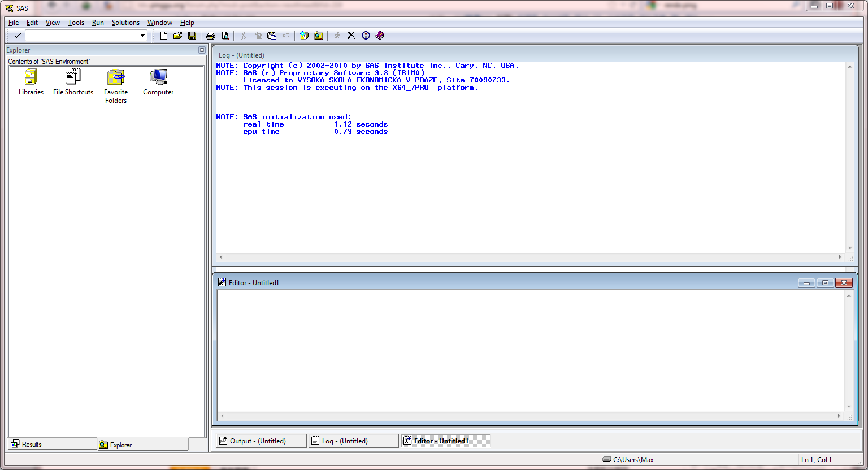Open Print Preview from the toolbar
Image resolution: width=868 pixels, height=470 pixels.
click(x=225, y=36)
